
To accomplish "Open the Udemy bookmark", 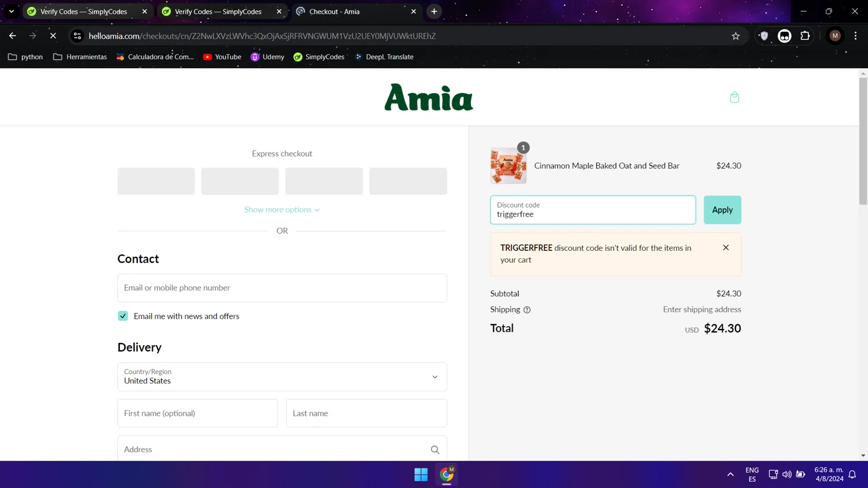I will point(267,57).
